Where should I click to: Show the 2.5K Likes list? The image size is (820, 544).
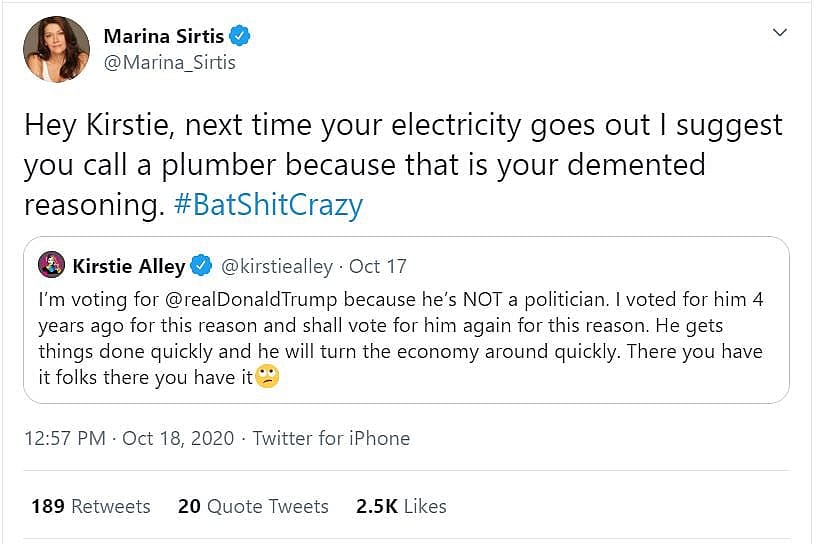tap(401, 506)
